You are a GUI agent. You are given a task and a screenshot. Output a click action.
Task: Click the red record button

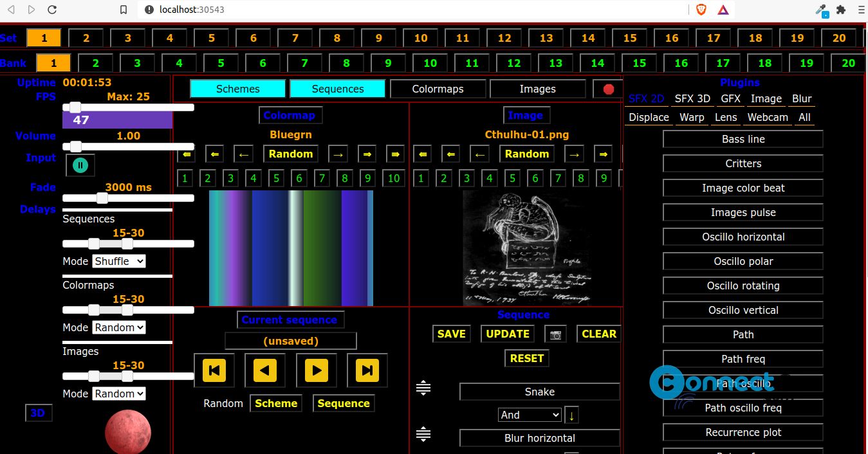608,89
